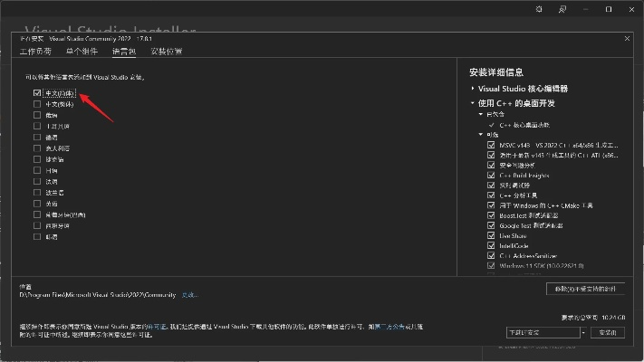Uncheck Windows 11 SDK (10.0.22621.0)
The width and height of the screenshot is (644, 362).
491,265
